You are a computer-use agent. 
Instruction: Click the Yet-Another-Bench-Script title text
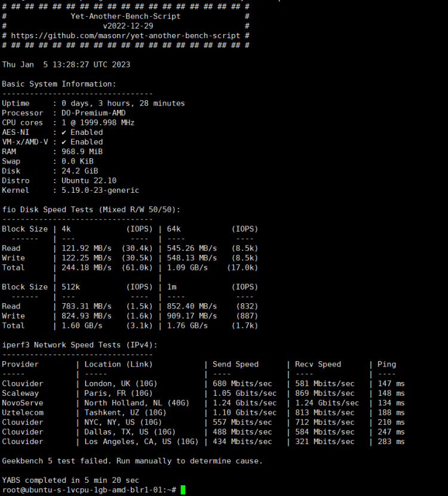(125, 16)
